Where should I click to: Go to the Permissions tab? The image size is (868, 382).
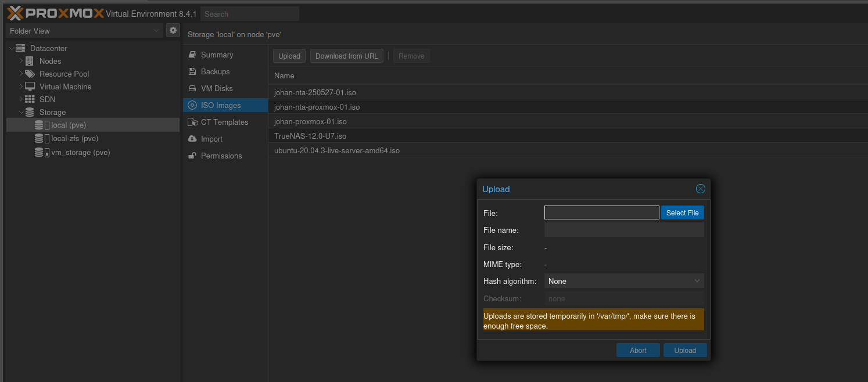221,156
